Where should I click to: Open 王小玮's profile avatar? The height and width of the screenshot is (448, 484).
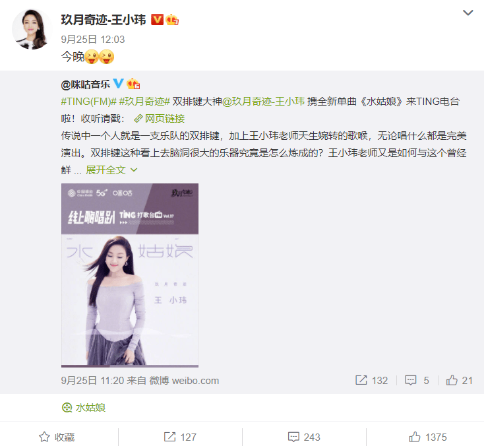coord(32,29)
